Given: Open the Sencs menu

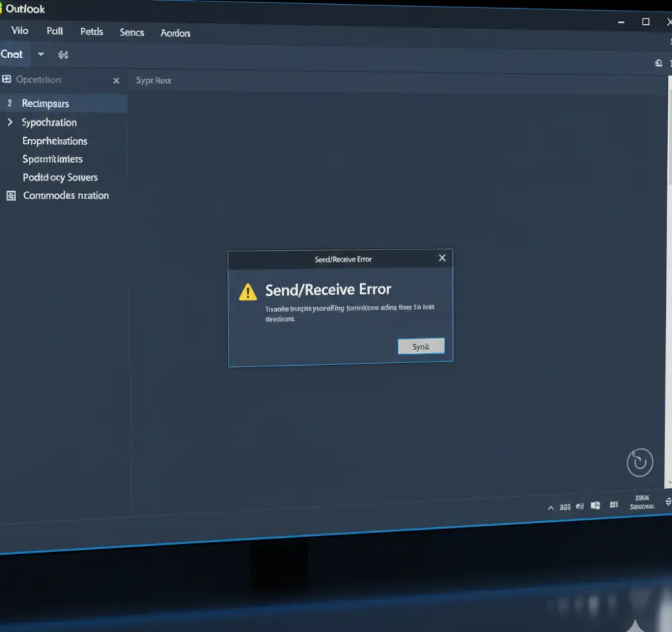Looking at the screenshot, I should 132,32.
